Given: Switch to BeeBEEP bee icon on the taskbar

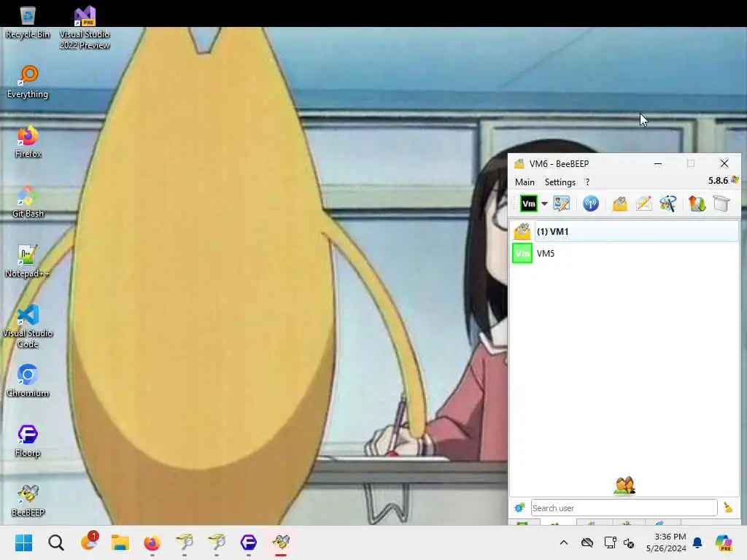Looking at the screenshot, I should pos(281,542).
